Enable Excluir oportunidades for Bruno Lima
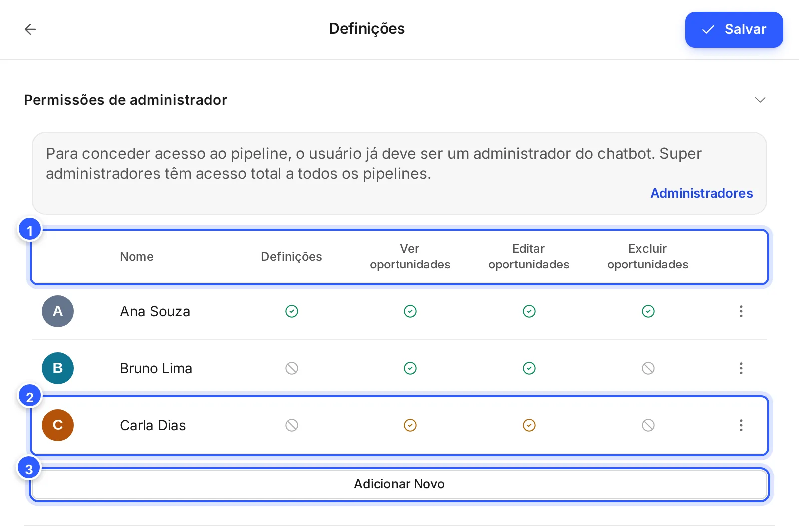 648,368
